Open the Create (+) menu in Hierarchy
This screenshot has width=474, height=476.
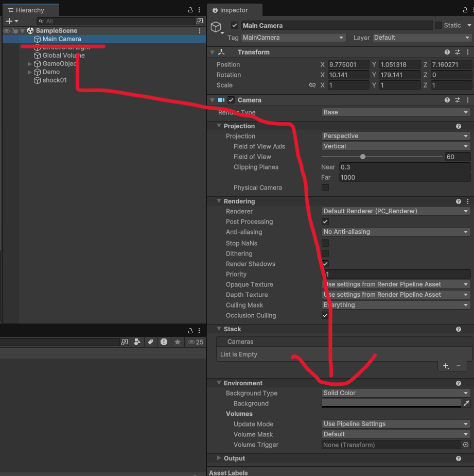click(x=11, y=21)
